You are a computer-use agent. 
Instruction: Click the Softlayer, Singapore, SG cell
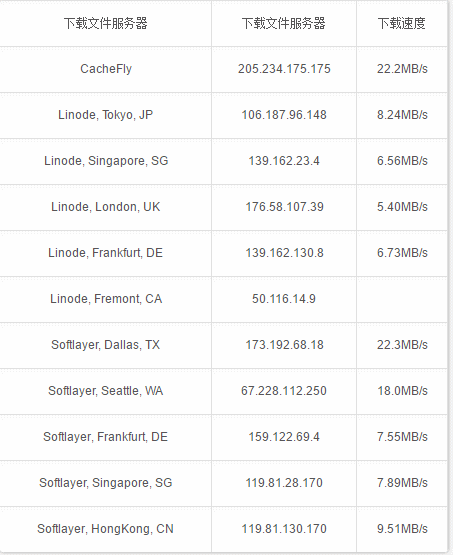105,483
